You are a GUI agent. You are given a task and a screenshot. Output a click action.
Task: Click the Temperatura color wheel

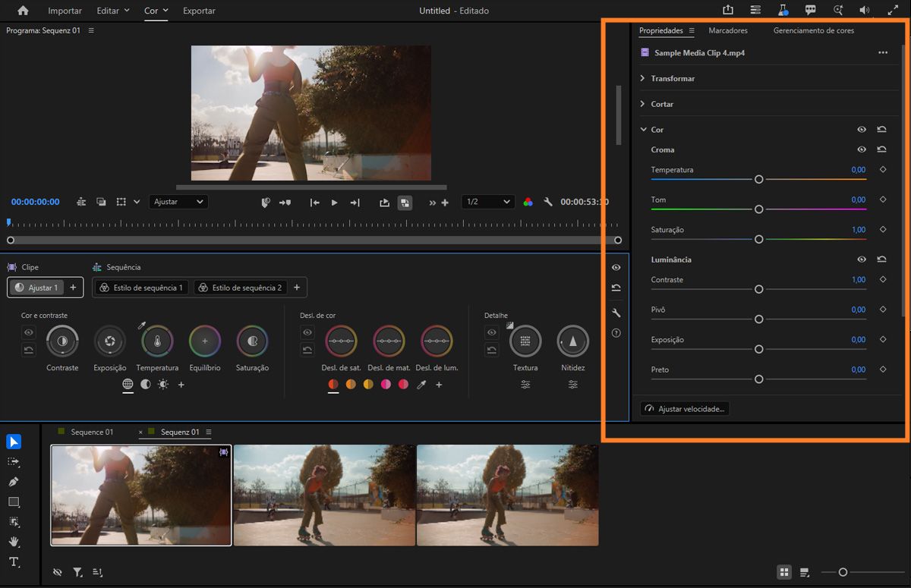[157, 341]
